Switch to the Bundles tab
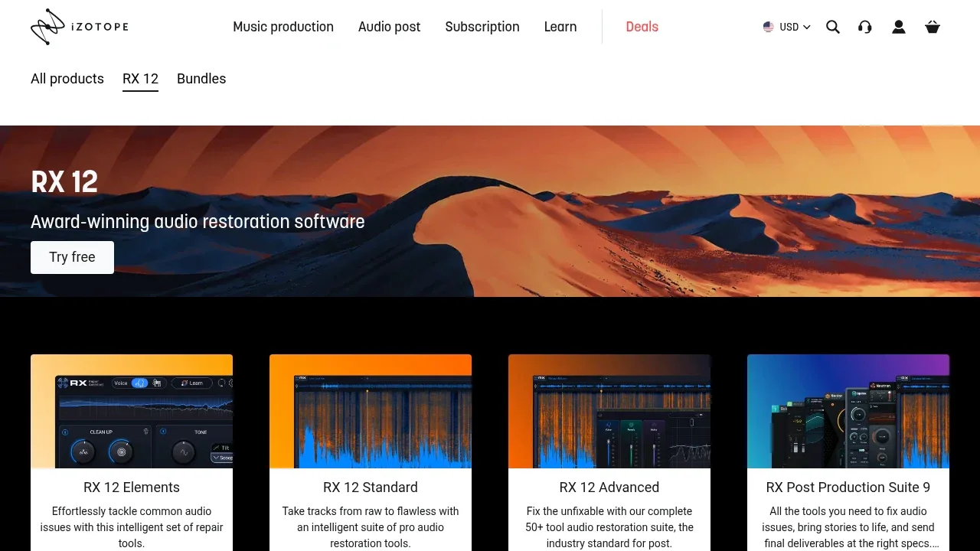Image resolution: width=980 pixels, height=551 pixels. 201,79
